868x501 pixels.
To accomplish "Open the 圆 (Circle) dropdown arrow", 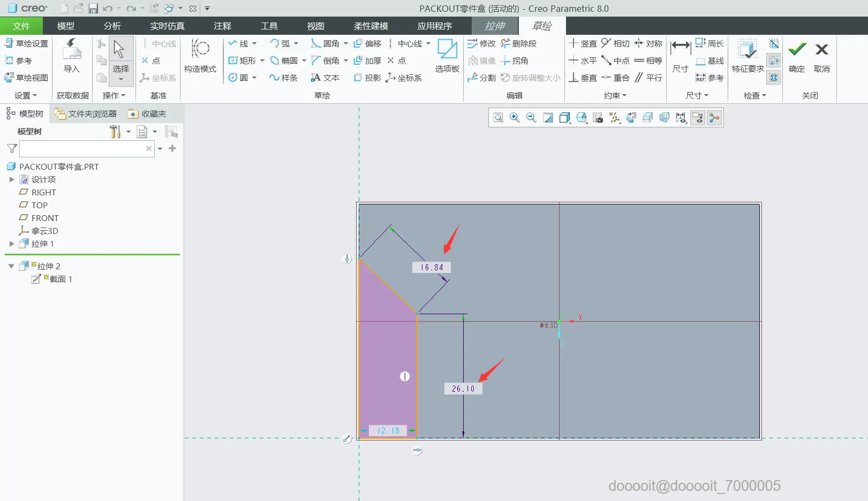I will (254, 78).
